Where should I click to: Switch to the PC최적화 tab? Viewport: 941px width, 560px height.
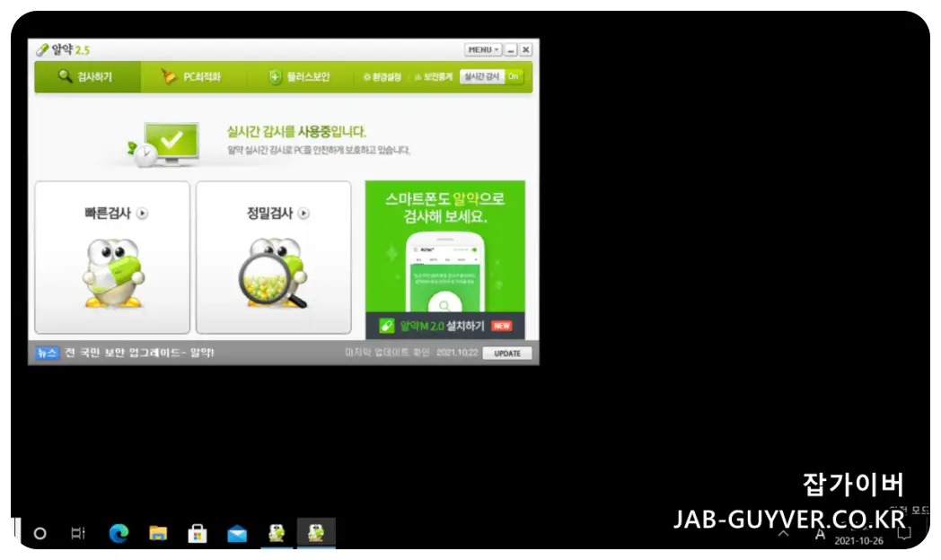[x=191, y=77]
